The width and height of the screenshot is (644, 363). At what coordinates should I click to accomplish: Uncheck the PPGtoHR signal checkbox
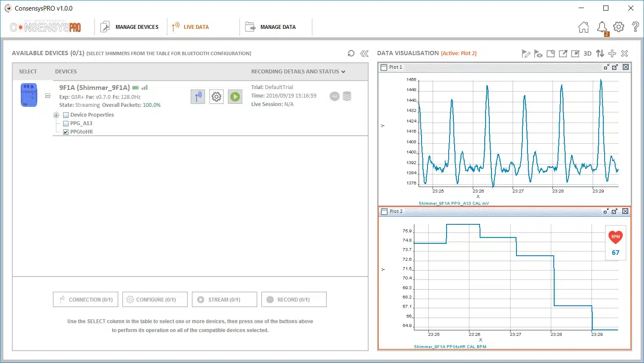(x=66, y=132)
